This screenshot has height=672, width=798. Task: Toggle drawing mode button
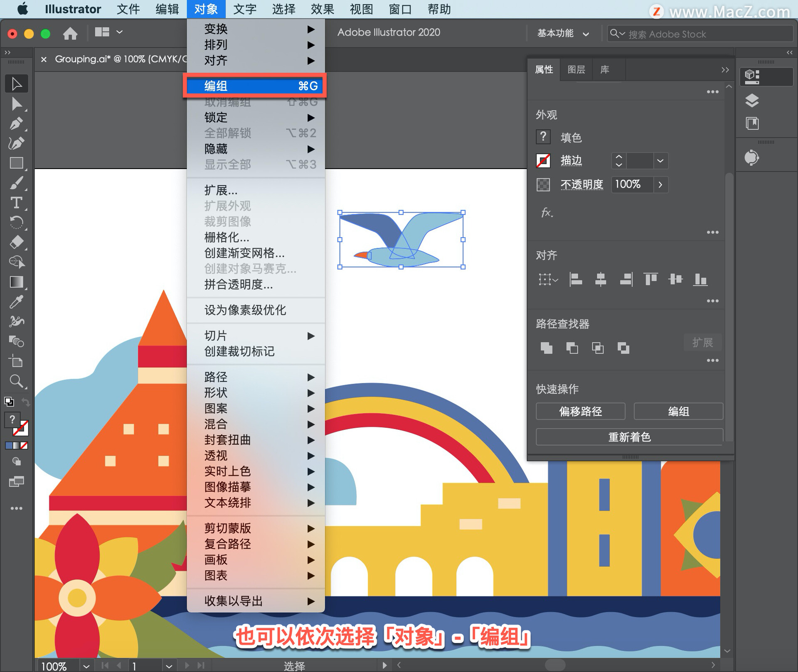[16, 461]
